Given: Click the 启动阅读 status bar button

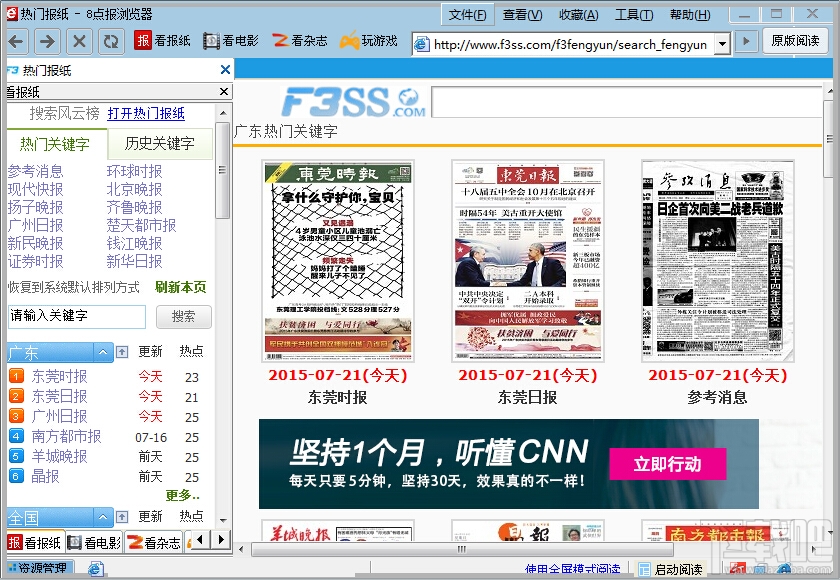Looking at the screenshot, I should [671, 569].
